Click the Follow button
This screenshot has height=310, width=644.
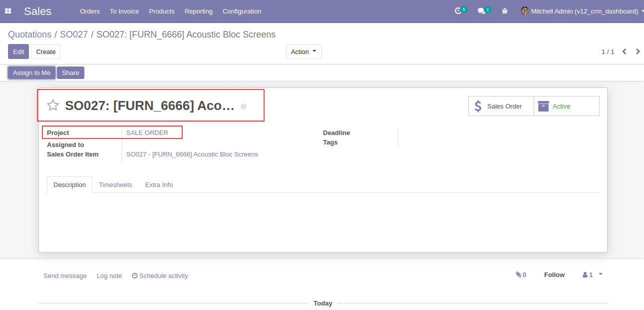pos(554,274)
